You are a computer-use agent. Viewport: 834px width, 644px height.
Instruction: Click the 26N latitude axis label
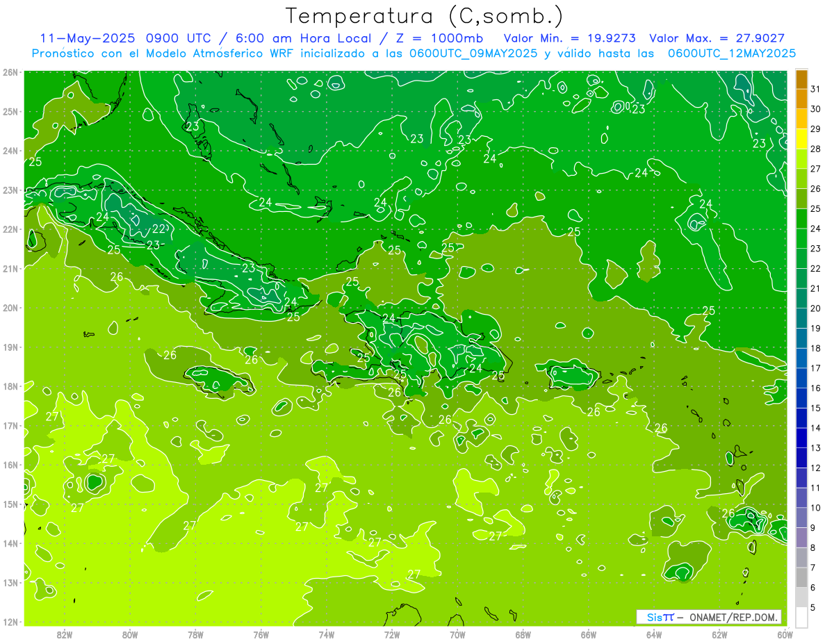[x=11, y=72]
